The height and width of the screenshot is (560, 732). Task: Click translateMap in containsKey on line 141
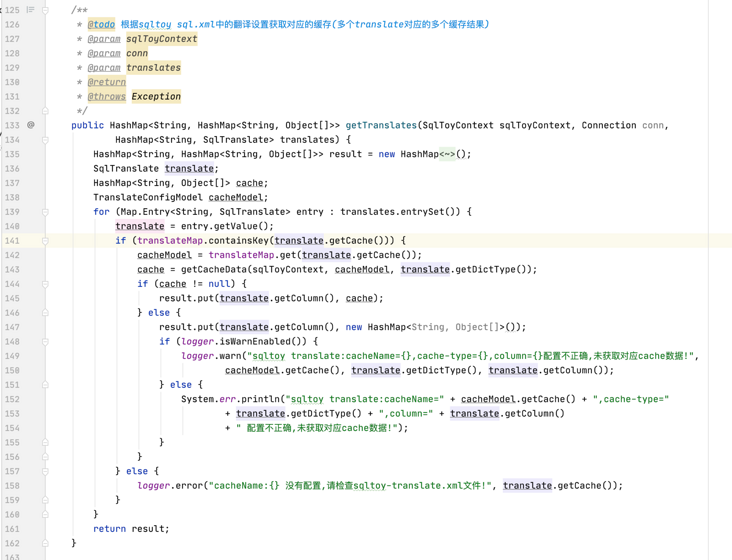click(170, 241)
